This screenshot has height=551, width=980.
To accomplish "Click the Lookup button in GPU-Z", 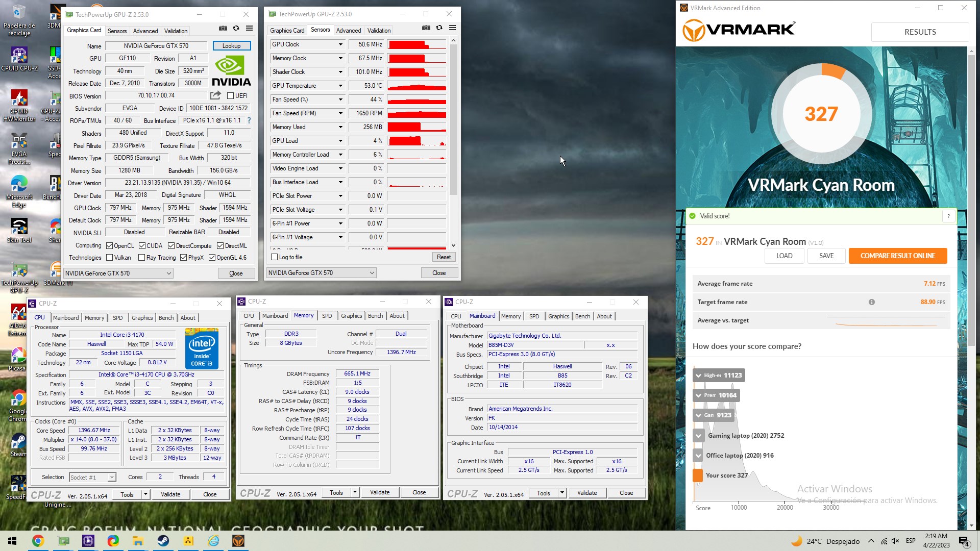I will [x=231, y=46].
